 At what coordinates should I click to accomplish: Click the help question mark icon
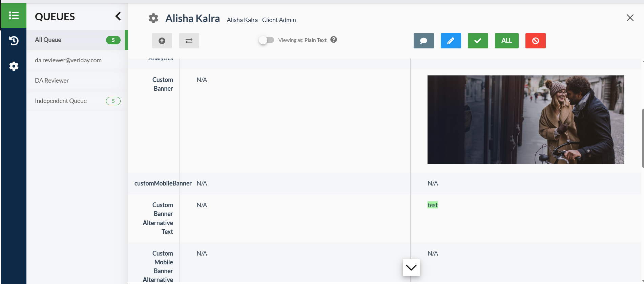[334, 40]
